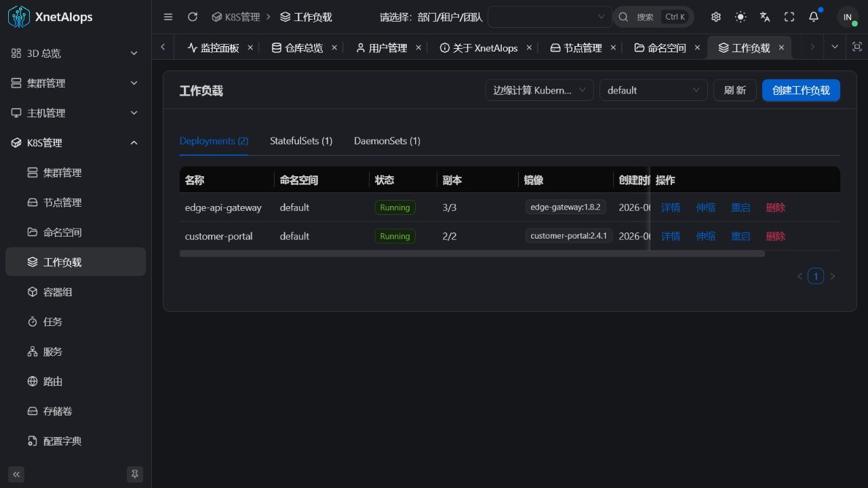Image resolution: width=868 pixels, height=488 pixels.
Task: Click the table horizontal scrollbar
Action: (x=472, y=253)
